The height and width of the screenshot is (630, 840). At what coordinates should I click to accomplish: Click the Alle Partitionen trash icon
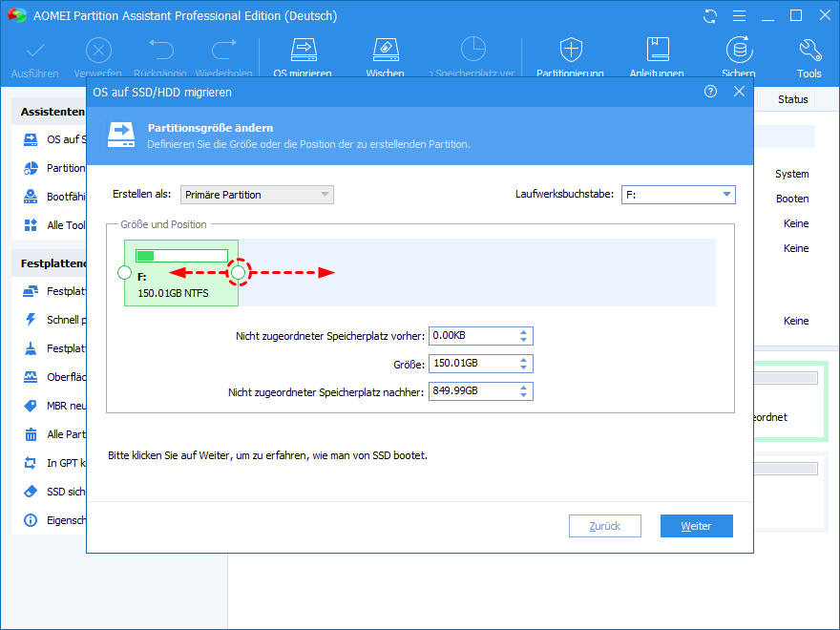[x=31, y=434]
